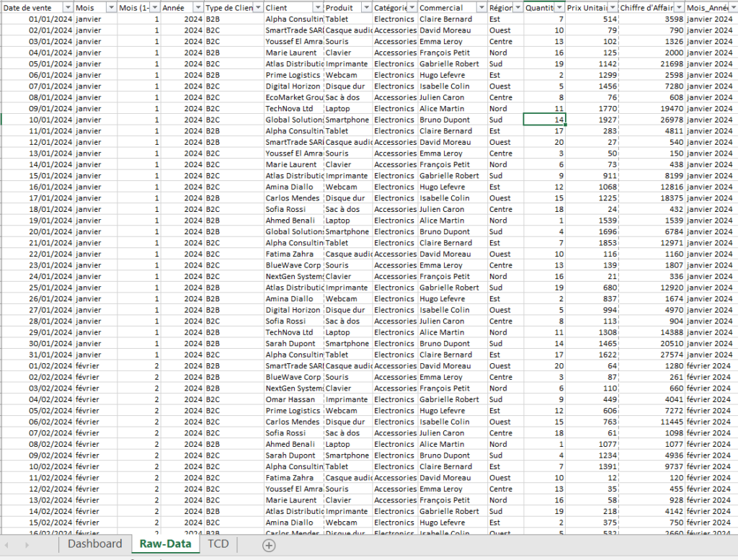
Task: Select revenue cell 19470
Action: (x=652, y=109)
